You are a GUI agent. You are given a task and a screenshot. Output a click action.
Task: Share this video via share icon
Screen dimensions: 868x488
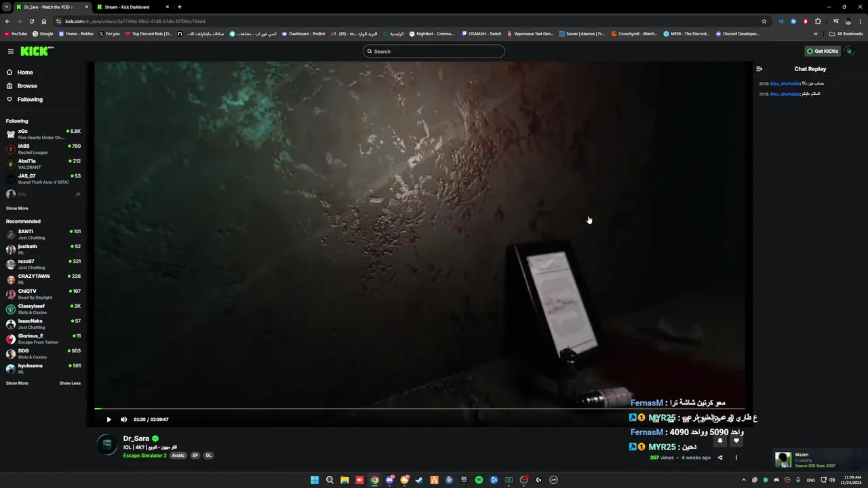pos(720,457)
